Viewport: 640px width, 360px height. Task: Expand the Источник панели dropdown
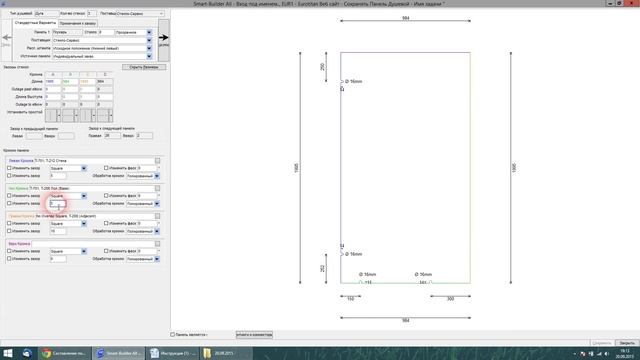pyautogui.click(x=149, y=56)
